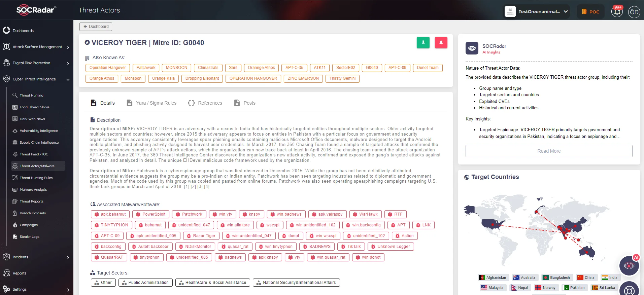This screenshot has height=295, width=644.
Task: Switch to Yara / Sigma Rules tab
Action: click(151, 103)
